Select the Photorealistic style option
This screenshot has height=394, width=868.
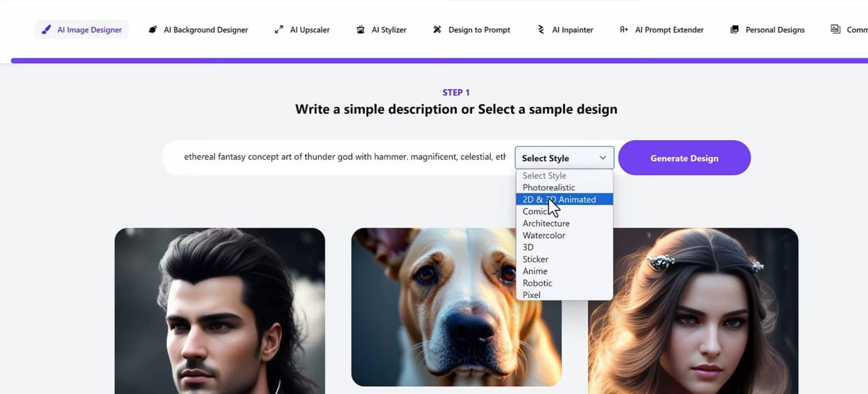tap(548, 187)
